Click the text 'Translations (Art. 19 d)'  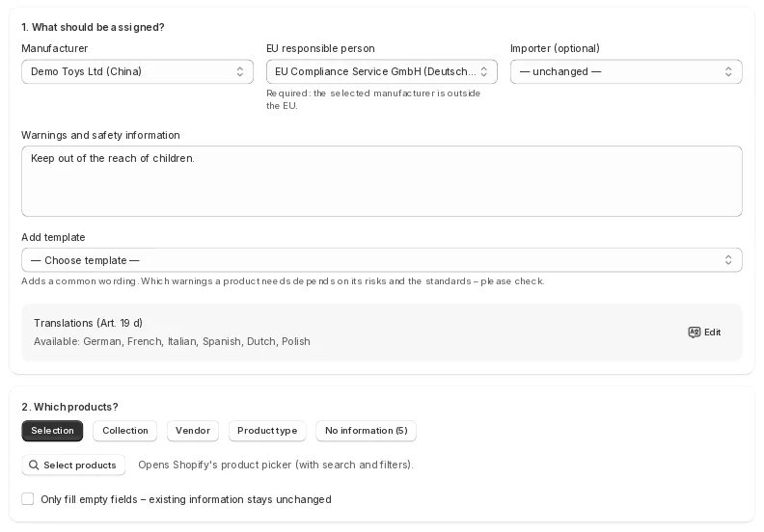coord(88,323)
